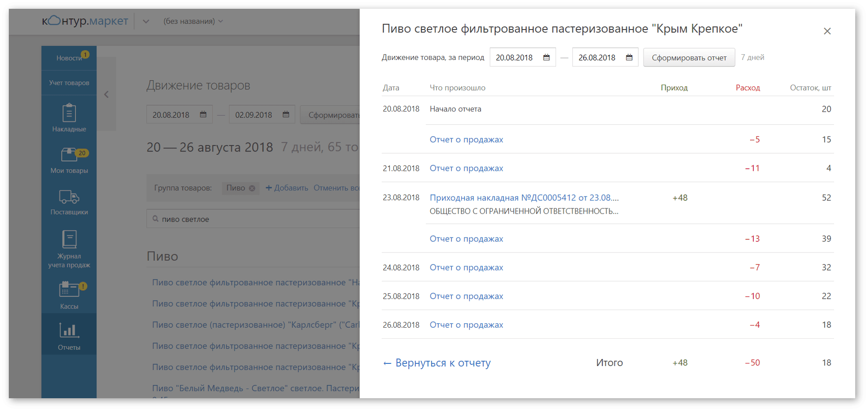Click Вернуться к отчету link
The image size is (868, 411).
point(436,363)
